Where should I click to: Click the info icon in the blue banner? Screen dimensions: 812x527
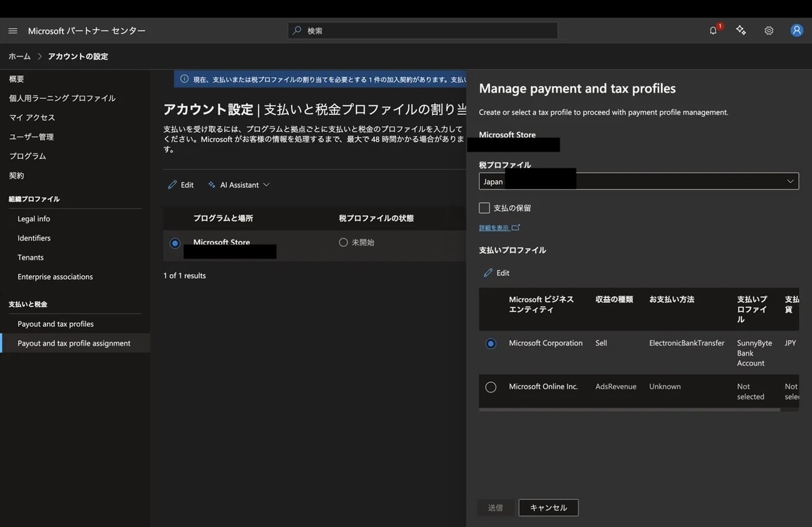(x=184, y=79)
